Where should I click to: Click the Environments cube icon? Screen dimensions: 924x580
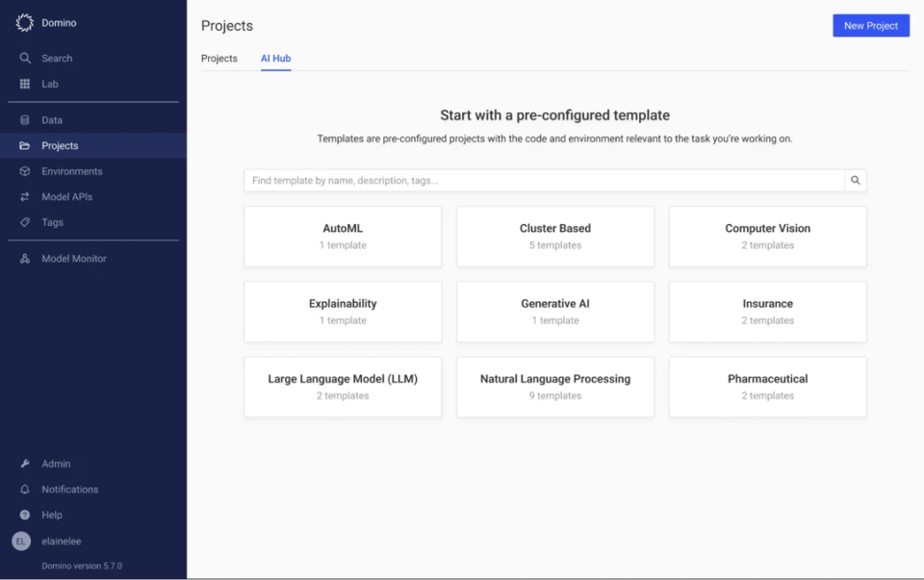(25, 171)
